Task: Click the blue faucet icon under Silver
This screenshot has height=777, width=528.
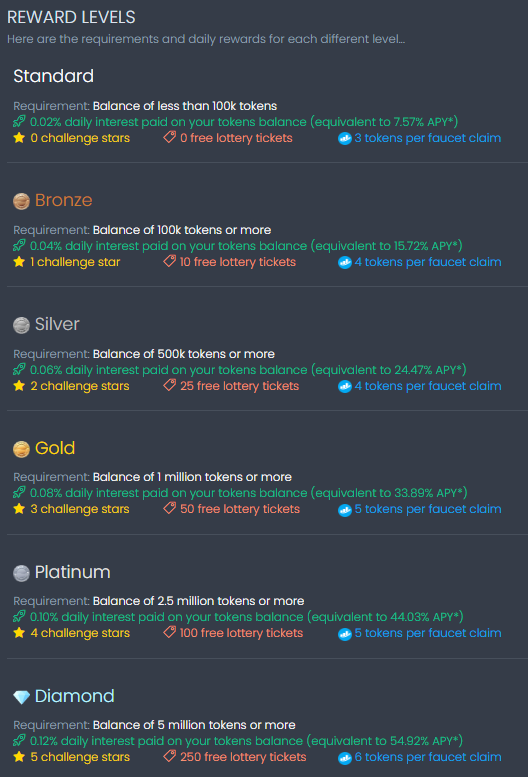Action: click(x=345, y=387)
